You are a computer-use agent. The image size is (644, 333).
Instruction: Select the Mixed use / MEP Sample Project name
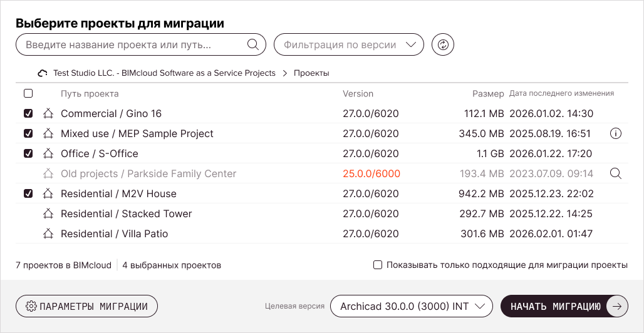(137, 133)
